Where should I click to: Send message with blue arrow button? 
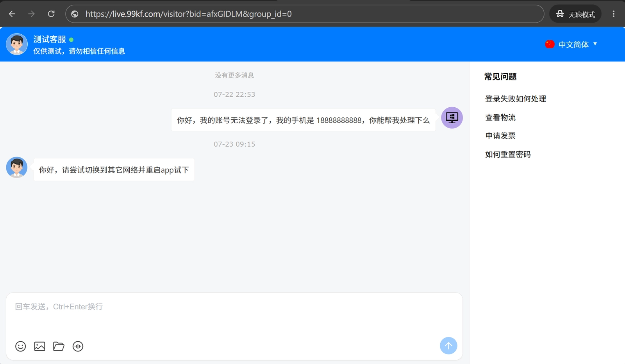(448, 346)
